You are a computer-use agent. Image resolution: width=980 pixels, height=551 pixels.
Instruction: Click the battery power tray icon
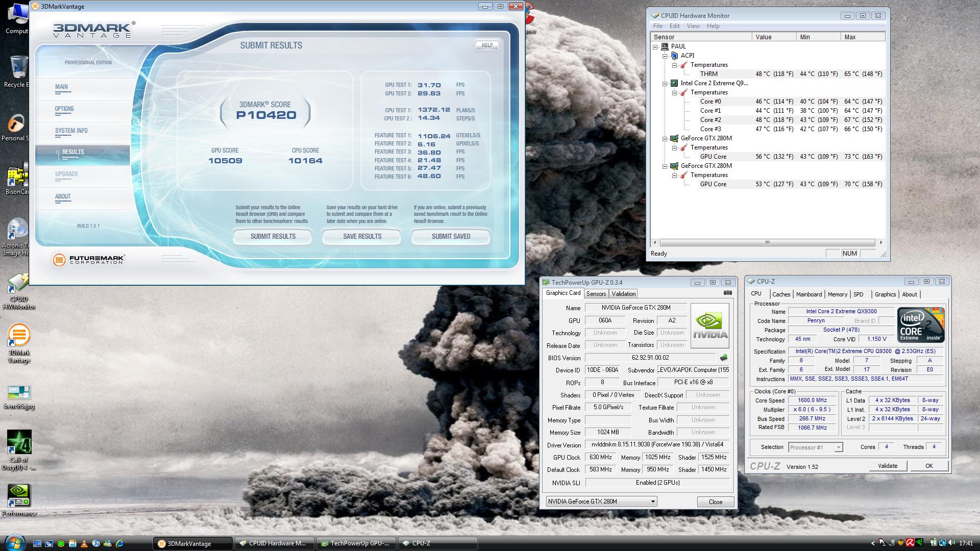pos(934,543)
